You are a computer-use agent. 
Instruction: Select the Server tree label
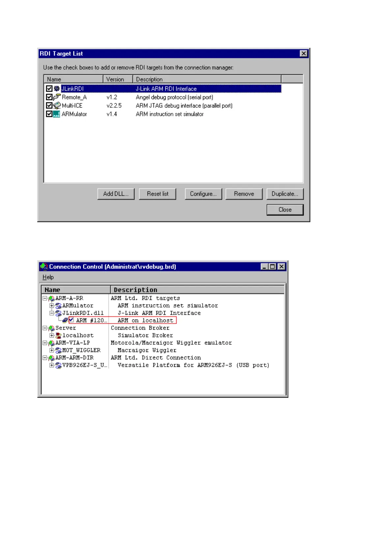66,328
